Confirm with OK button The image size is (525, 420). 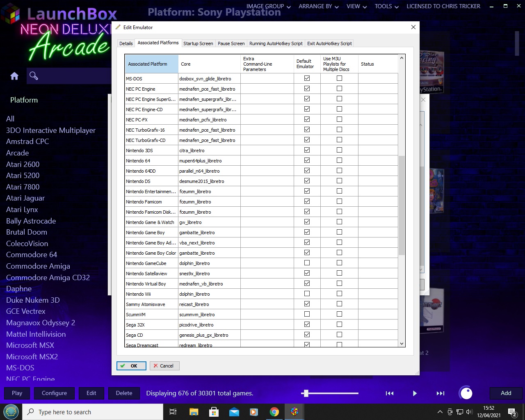131,366
